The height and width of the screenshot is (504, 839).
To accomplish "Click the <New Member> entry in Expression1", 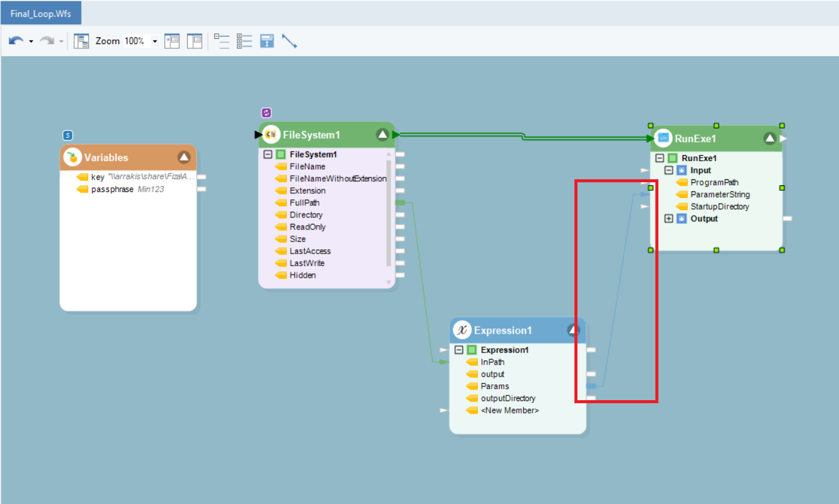I will coord(510,410).
